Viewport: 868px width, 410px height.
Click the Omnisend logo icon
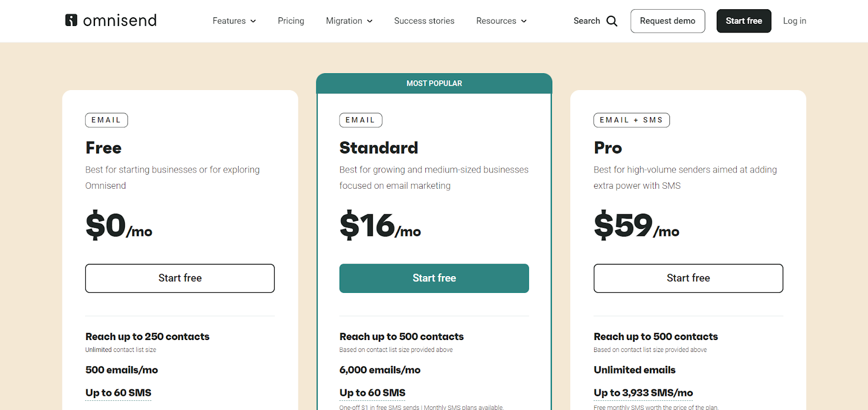pos(71,21)
